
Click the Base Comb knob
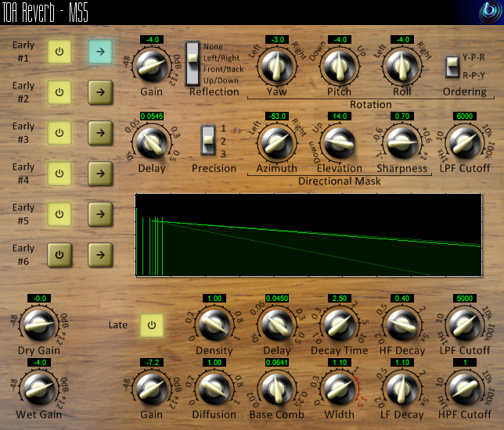277,389
